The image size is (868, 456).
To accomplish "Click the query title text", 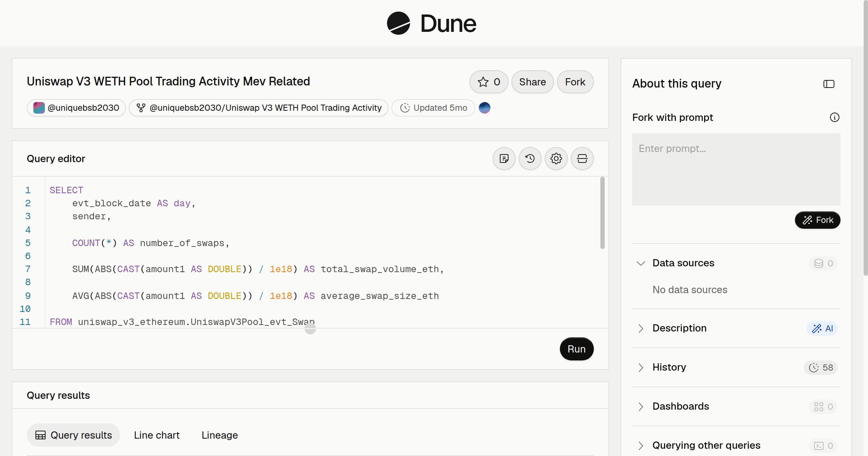I will click(x=168, y=81).
